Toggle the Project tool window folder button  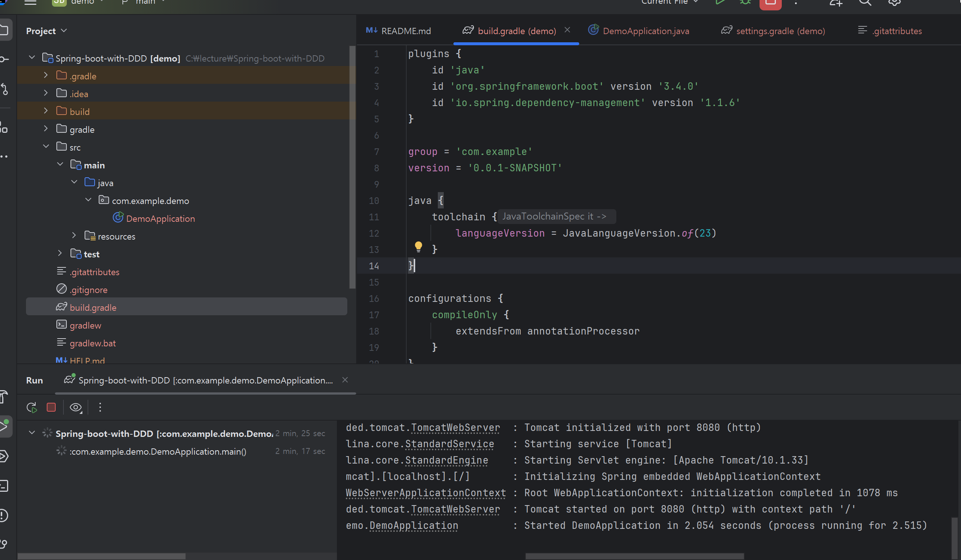tap(4, 30)
